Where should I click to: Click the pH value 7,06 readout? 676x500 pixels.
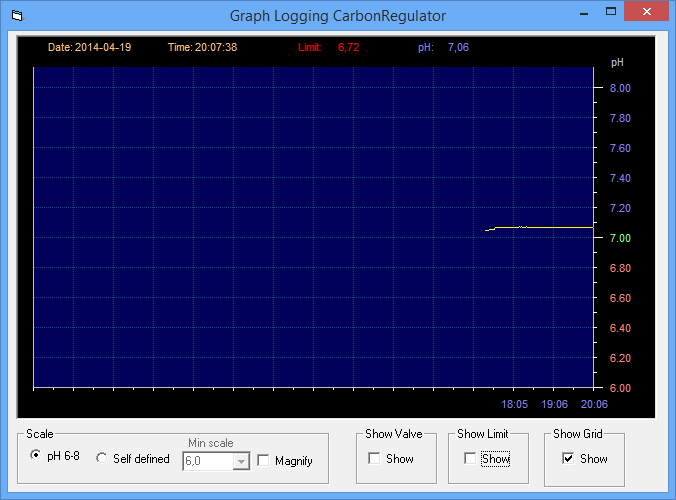[x=458, y=47]
